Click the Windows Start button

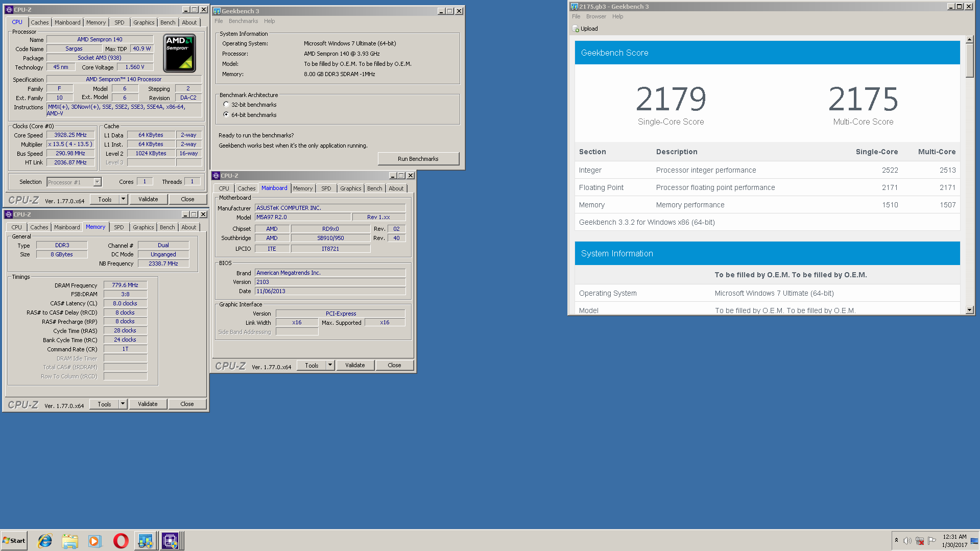coord(14,541)
